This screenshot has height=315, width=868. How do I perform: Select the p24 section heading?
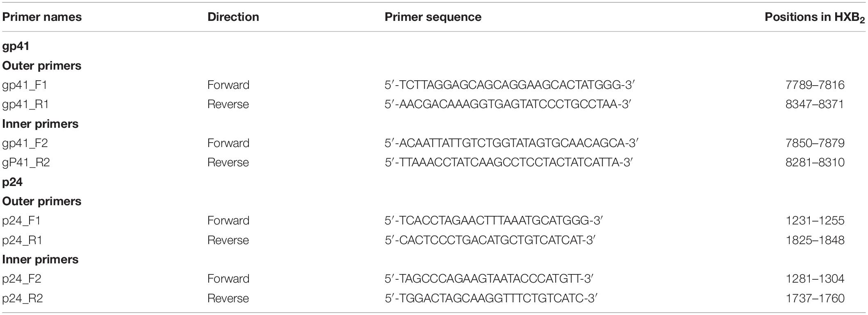coord(12,182)
